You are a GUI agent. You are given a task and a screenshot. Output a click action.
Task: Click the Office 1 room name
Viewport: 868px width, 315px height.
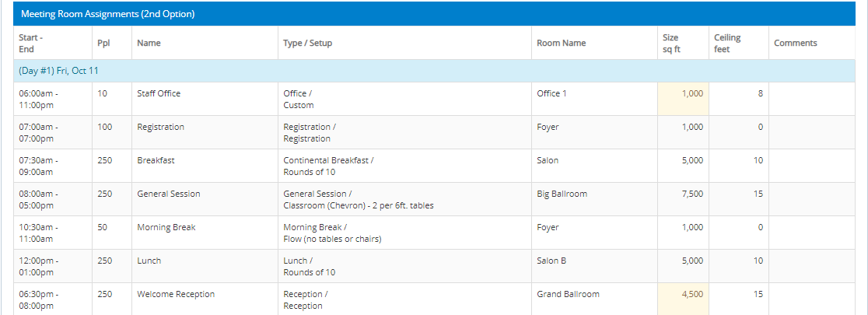(x=551, y=93)
